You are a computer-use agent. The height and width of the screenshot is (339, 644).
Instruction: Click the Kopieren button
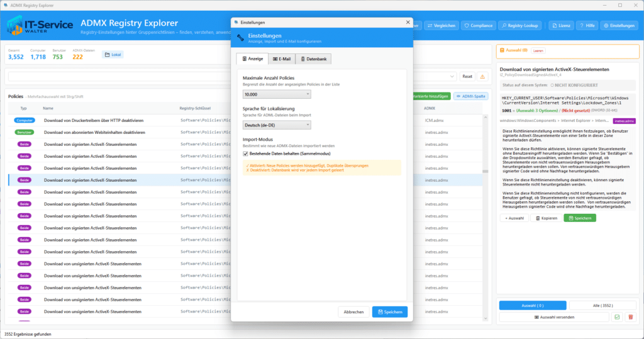pos(547,218)
